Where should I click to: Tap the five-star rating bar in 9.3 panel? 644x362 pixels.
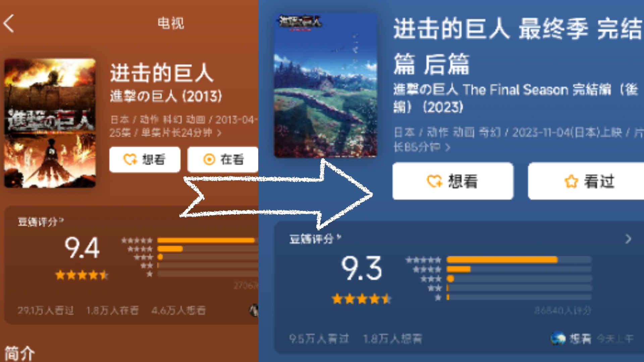(x=519, y=260)
